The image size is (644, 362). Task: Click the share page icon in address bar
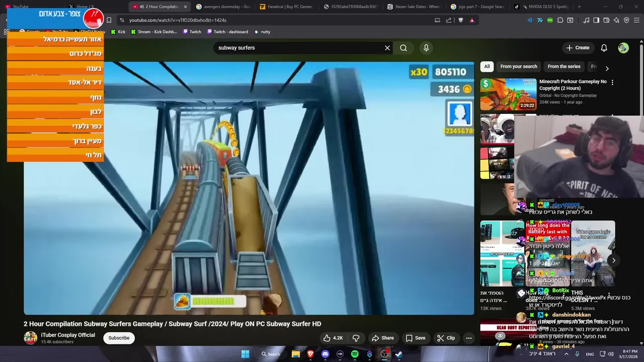click(449, 20)
